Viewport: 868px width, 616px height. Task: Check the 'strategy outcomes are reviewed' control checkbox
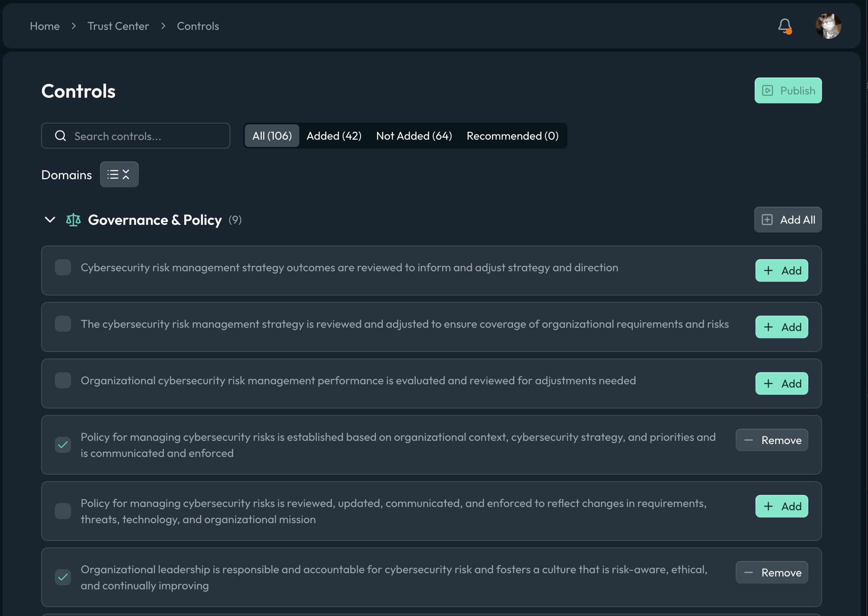(63, 267)
